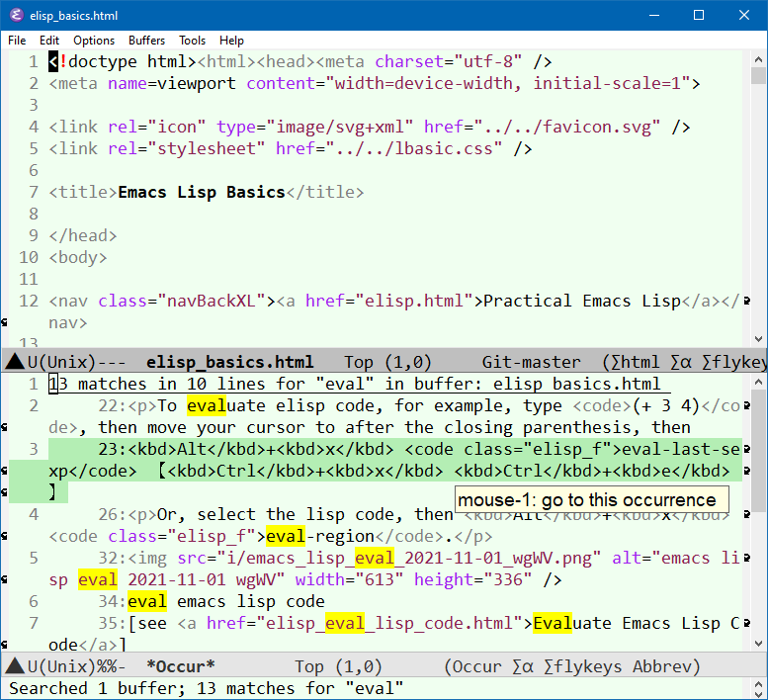Click the Emacs icon in title bar
768x700 pixels.
click(x=16, y=15)
